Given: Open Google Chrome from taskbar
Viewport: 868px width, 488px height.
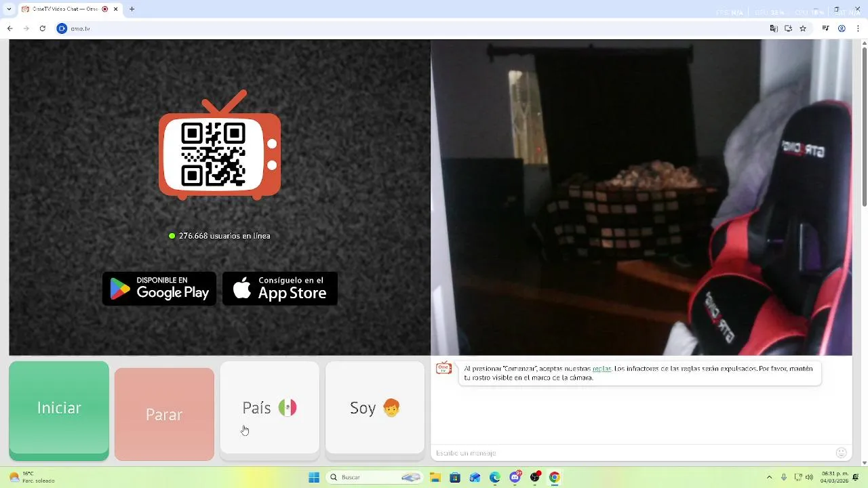Looking at the screenshot, I should pos(555,477).
